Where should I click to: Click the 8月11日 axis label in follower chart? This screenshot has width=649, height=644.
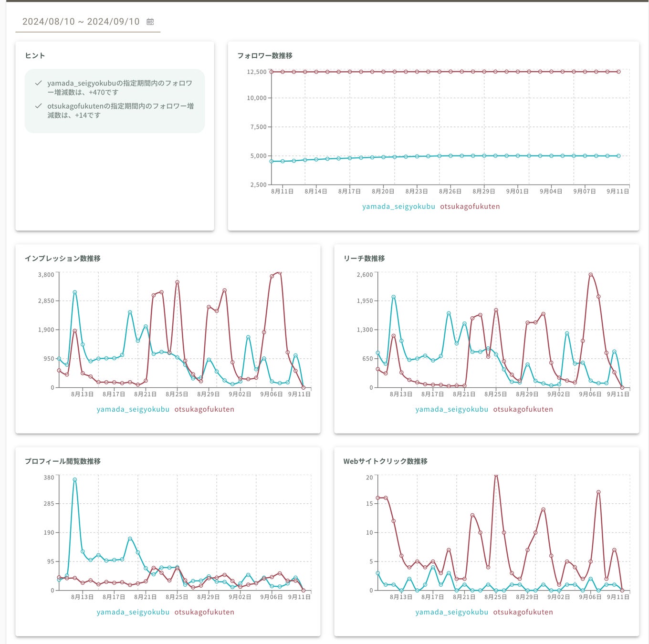tap(282, 191)
